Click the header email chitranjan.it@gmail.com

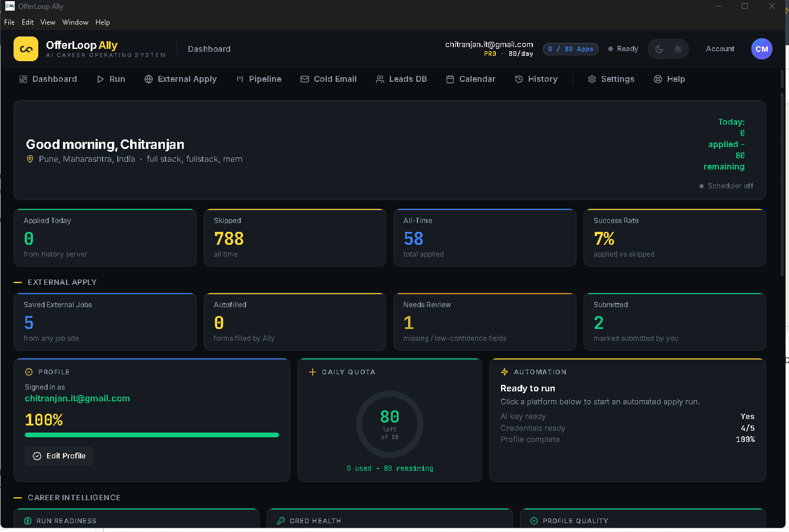[489, 44]
